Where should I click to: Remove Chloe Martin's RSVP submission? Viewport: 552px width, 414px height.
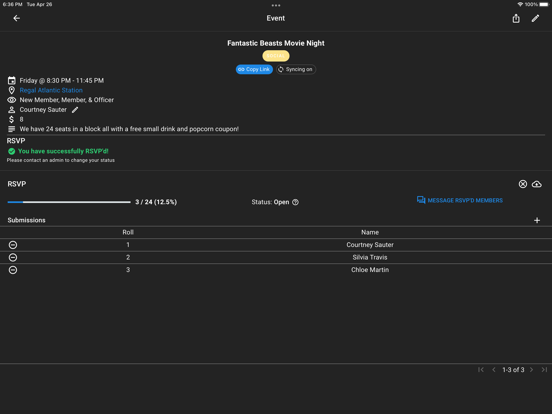pyautogui.click(x=13, y=270)
